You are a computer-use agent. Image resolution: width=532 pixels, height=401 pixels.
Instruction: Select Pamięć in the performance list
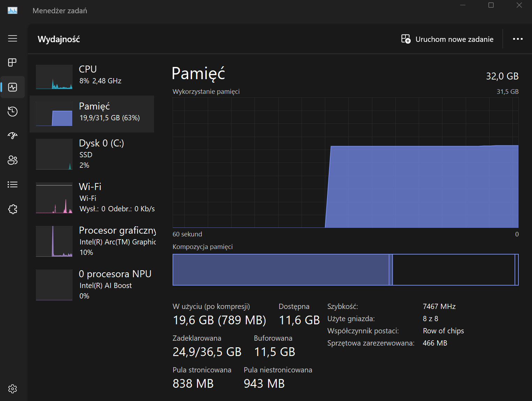pyautogui.click(x=92, y=114)
